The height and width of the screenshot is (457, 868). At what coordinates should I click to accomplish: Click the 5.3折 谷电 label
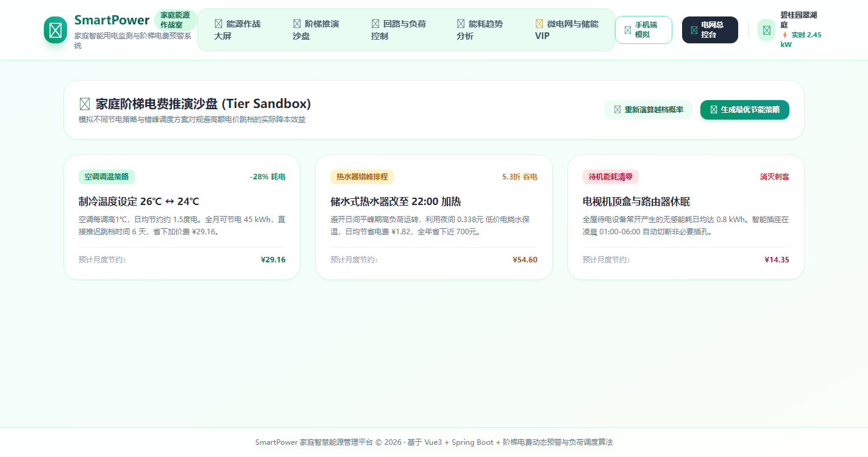tap(520, 177)
